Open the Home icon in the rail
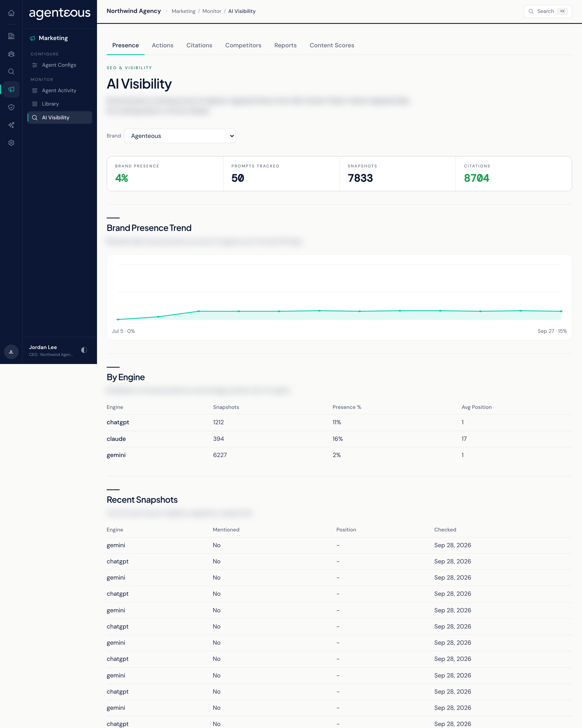The height and width of the screenshot is (728, 582). (x=11, y=13)
